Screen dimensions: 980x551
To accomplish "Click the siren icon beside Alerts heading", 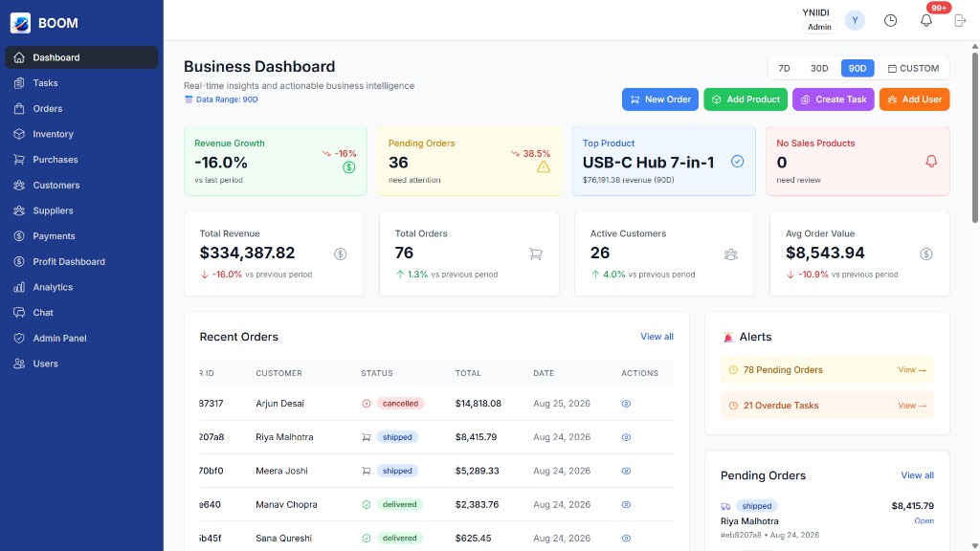I will (727, 337).
